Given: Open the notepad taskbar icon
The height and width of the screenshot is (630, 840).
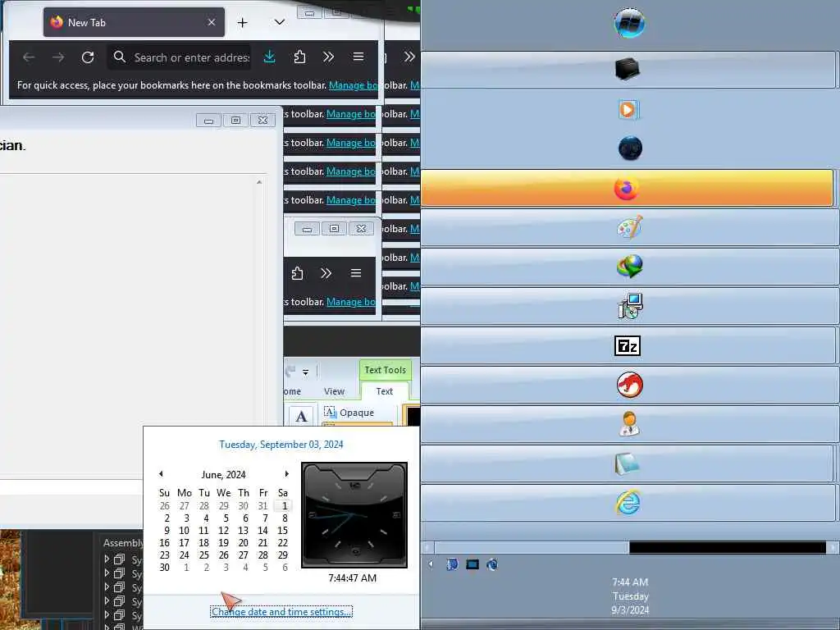Looking at the screenshot, I should pyautogui.click(x=627, y=464).
